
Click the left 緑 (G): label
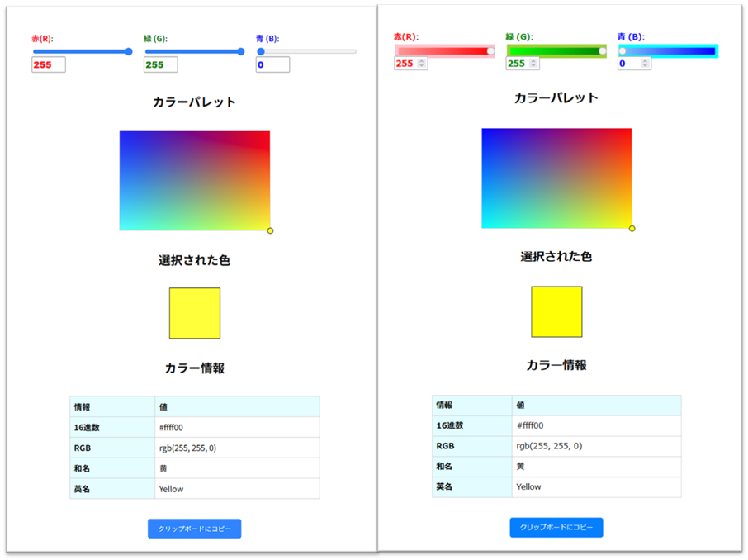tap(155, 39)
